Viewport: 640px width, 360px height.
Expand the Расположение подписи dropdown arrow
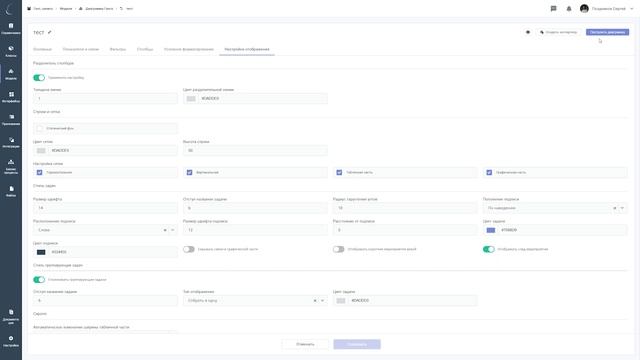tap(173, 230)
